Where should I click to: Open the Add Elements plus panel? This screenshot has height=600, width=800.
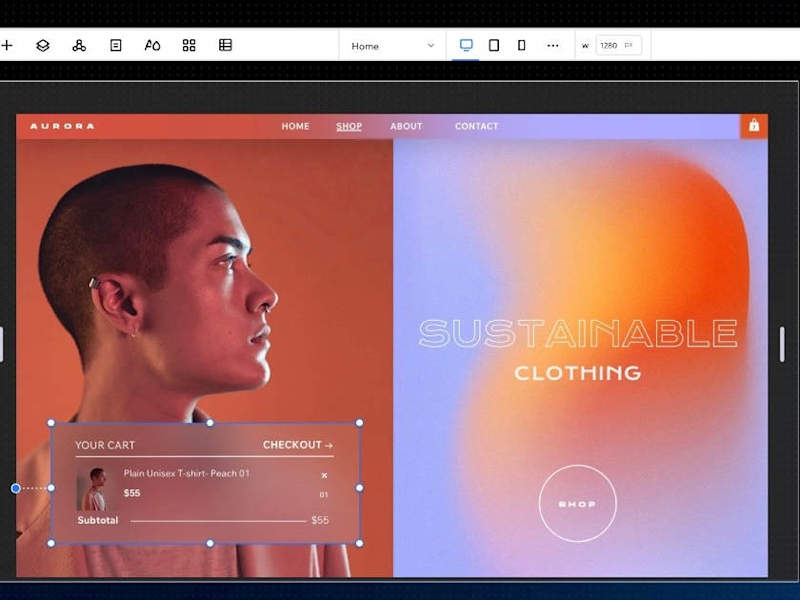click(x=7, y=45)
